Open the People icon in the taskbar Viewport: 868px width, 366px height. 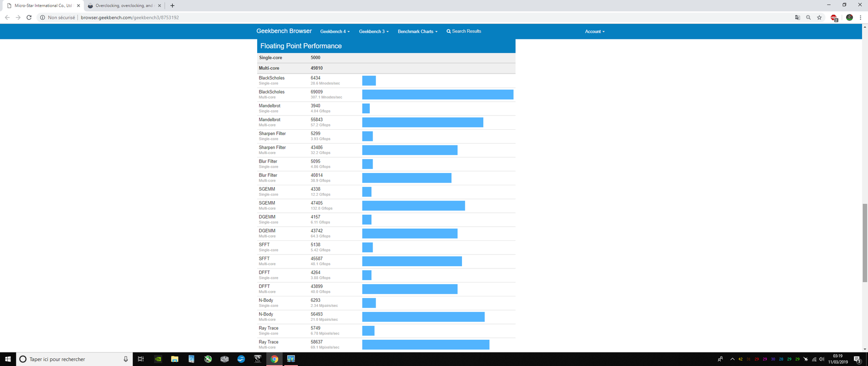(720, 359)
